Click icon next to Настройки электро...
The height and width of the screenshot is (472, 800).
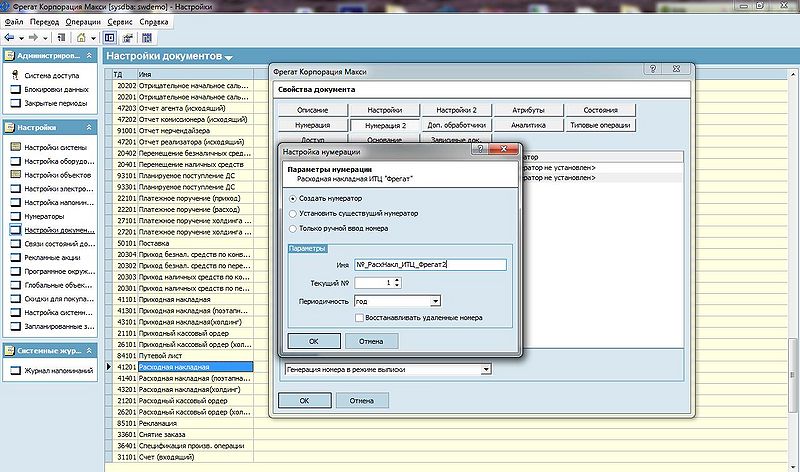point(16,188)
